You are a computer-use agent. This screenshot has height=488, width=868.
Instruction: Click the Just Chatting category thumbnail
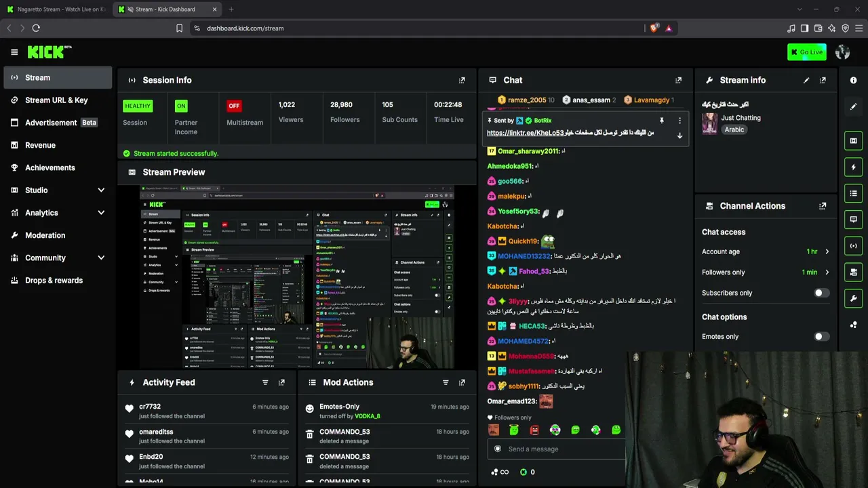click(x=709, y=123)
